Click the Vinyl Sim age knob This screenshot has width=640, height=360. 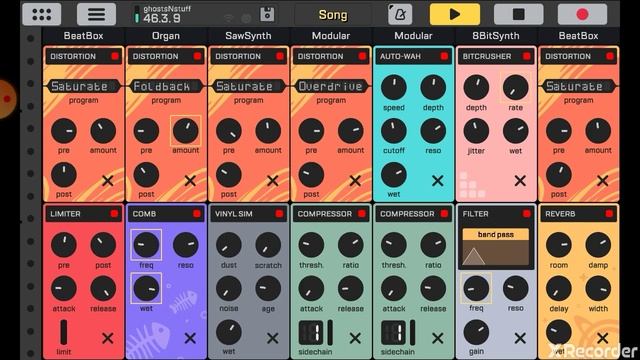(268, 288)
